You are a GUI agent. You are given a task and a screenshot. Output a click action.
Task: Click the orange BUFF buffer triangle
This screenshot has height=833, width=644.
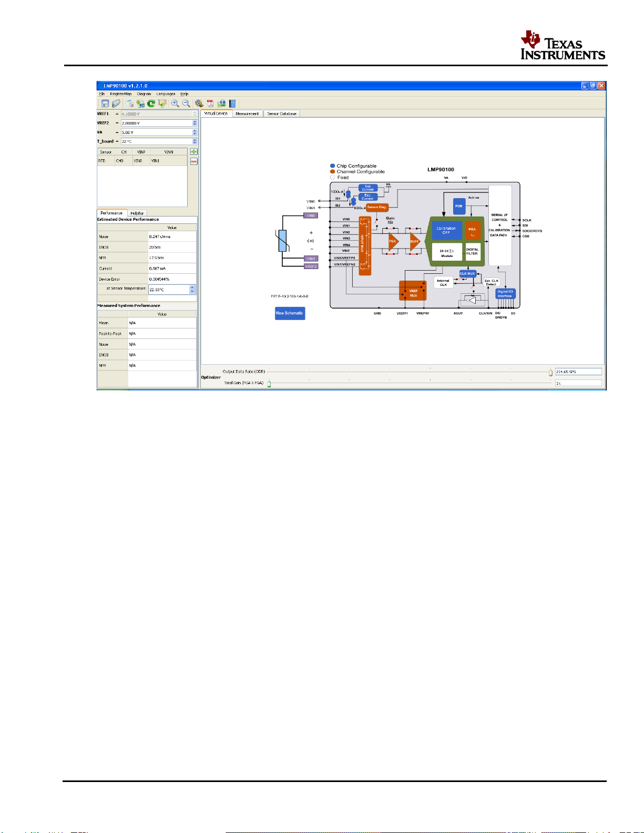pyautogui.click(x=415, y=241)
